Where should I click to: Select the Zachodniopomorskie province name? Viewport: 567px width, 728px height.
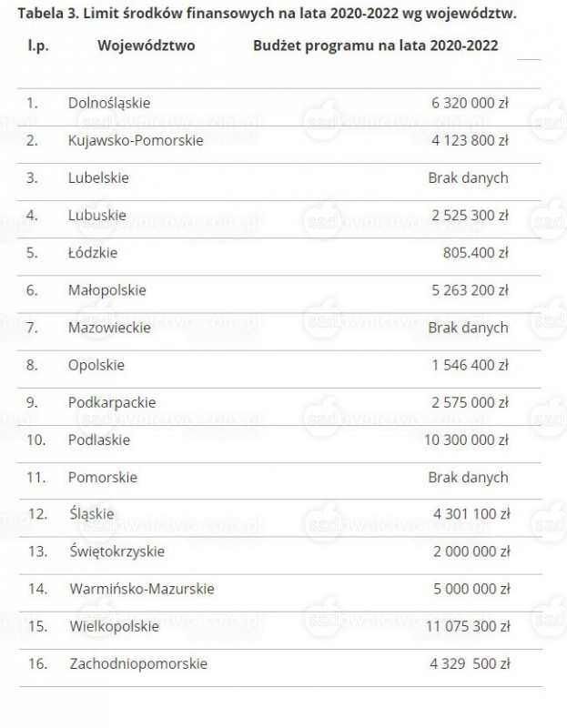pyautogui.click(x=138, y=664)
